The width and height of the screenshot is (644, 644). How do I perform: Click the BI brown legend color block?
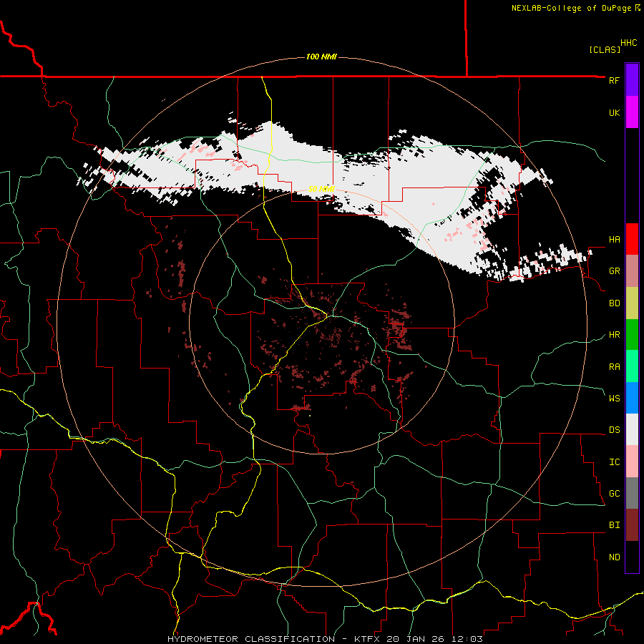point(632,525)
